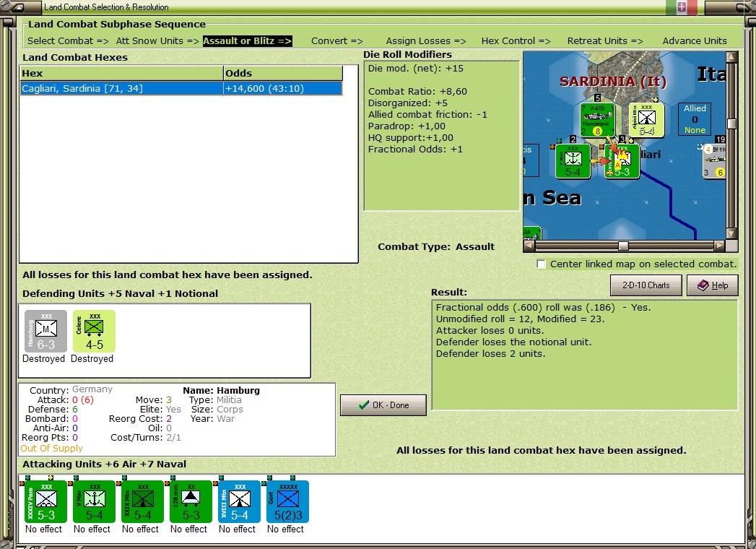756x549 pixels.
Task: Select the 128mm artillery unit counter
Action: point(188,501)
